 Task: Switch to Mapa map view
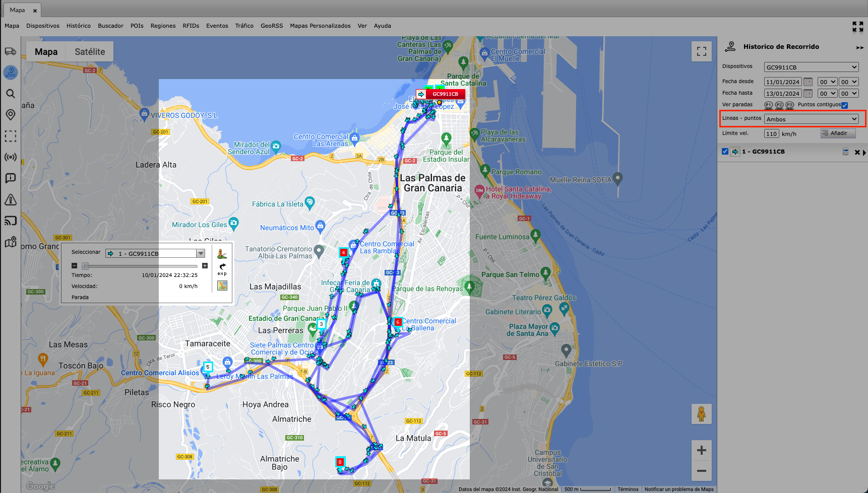[x=46, y=51]
